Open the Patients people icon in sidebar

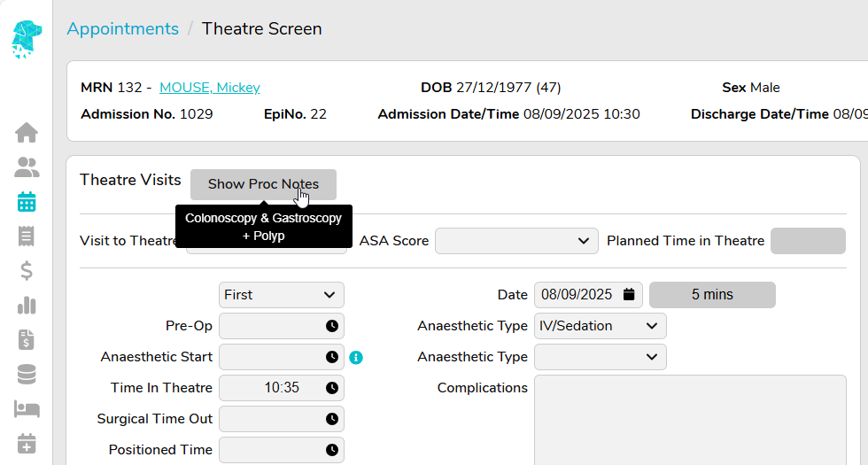(x=27, y=167)
